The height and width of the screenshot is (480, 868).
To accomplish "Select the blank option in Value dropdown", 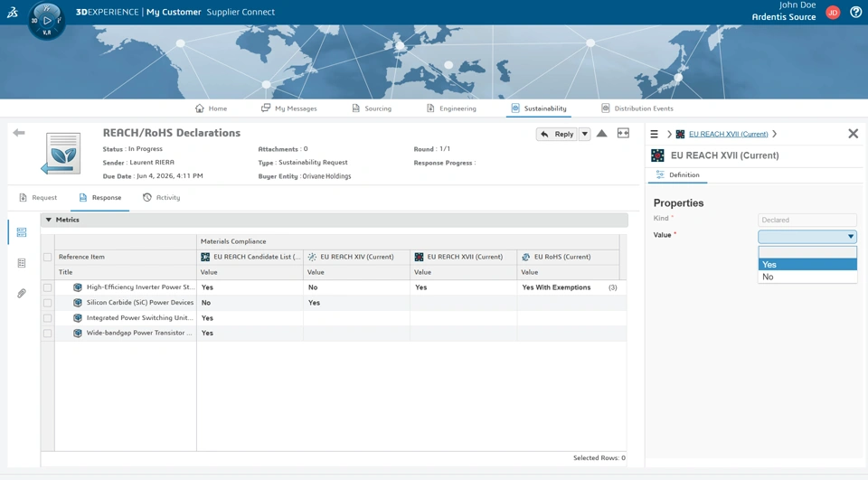I will click(807, 252).
